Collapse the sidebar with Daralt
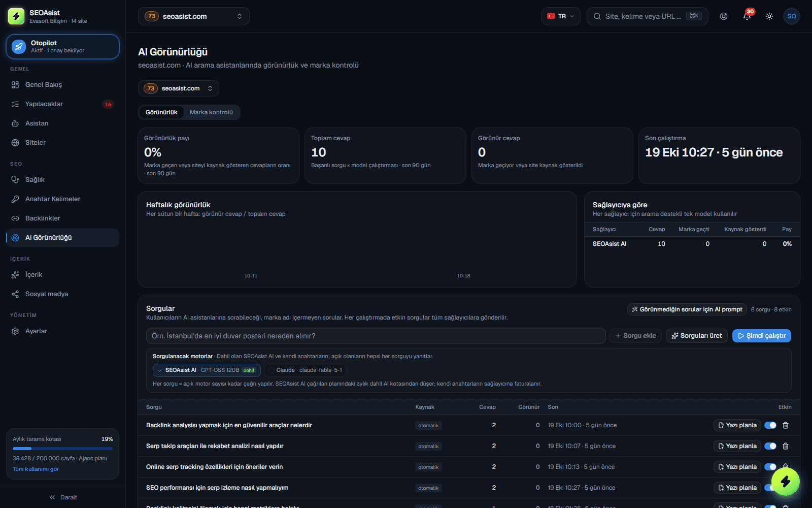Viewport: 812px width, 508px height. (63, 497)
